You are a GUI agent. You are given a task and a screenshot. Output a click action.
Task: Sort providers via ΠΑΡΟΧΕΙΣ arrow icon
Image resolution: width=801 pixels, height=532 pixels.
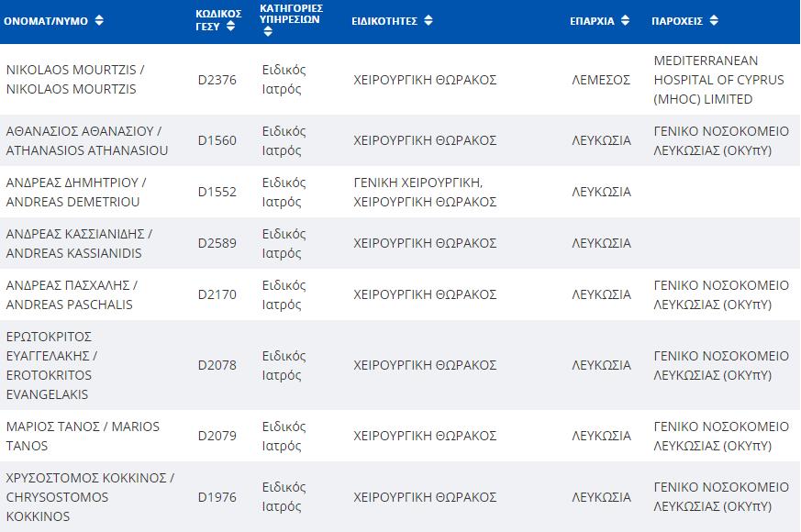pyautogui.click(x=714, y=20)
